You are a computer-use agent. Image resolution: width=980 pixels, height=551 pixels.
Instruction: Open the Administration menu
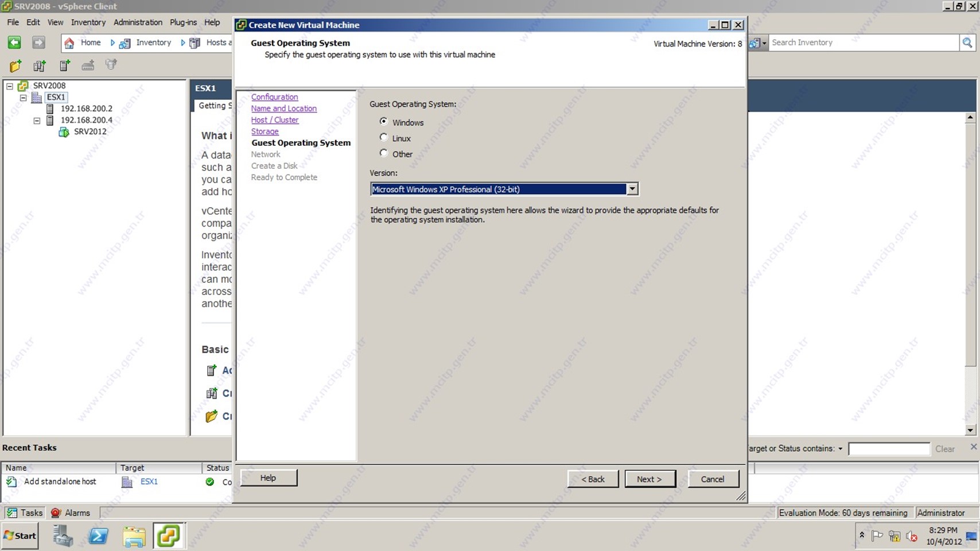tap(138, 22)
